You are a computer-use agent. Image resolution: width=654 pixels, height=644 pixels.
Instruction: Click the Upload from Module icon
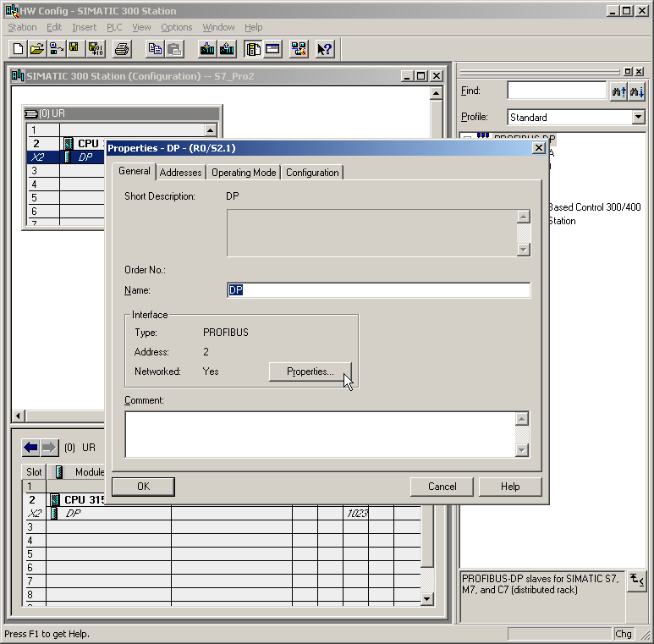[x=227, y=49]
